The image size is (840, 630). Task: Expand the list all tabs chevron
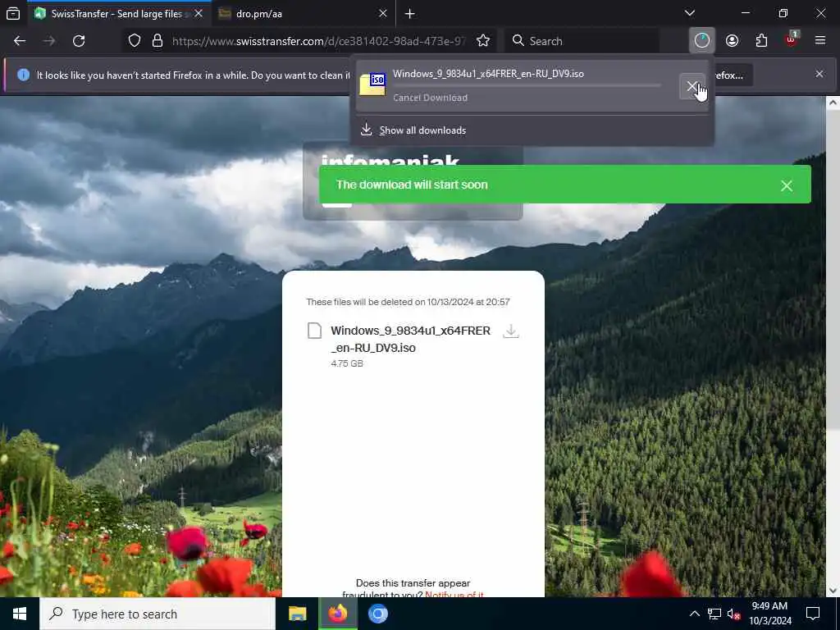[690, 13]
